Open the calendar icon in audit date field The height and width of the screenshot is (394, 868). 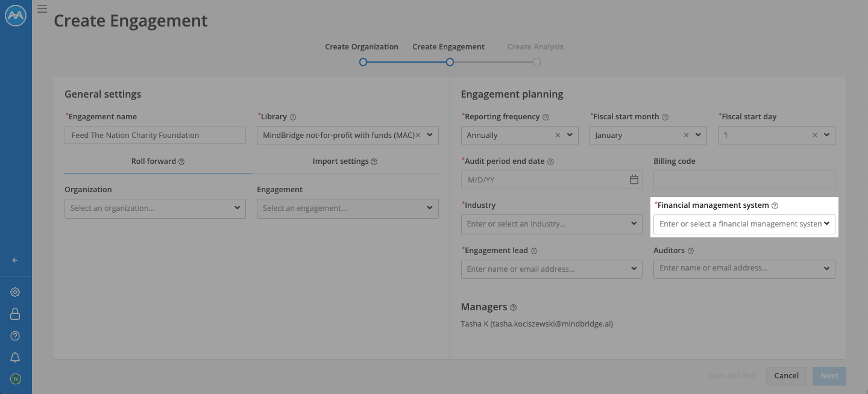click(634, 180)
